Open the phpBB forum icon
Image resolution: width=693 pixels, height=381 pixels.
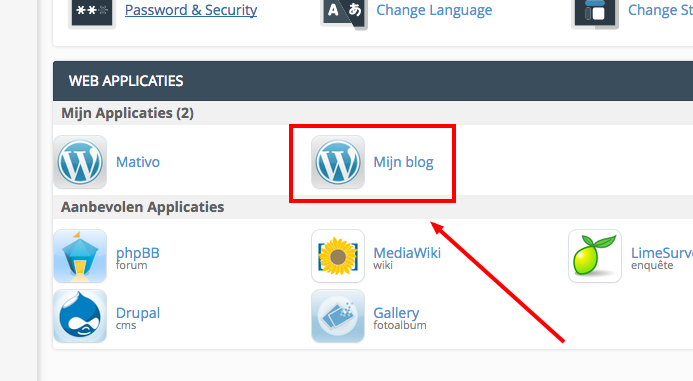click(80, 256)
